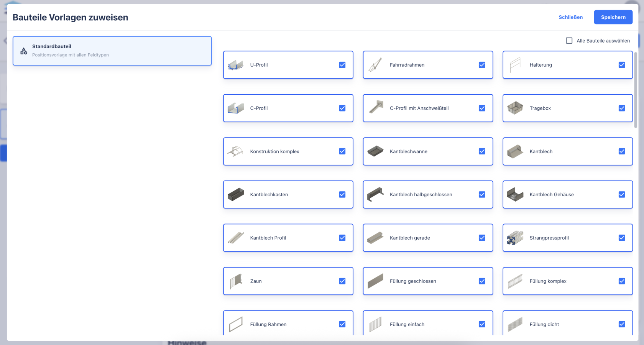
Task: Click the Halterung bracket icon
Action: pos(516,65)
